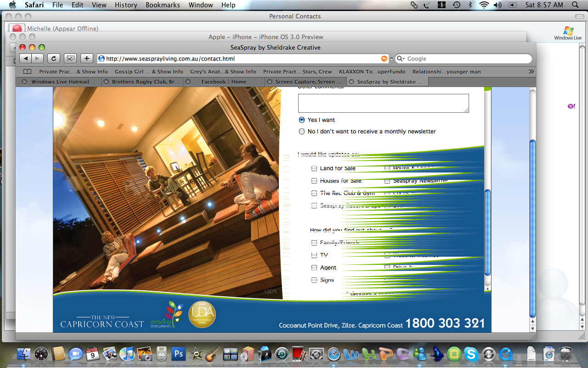Image resolution: width=588 pixels, height=368 pixels.
Task: Open Safari compass icon in the Dock
Action: click(x=334, y=354)
